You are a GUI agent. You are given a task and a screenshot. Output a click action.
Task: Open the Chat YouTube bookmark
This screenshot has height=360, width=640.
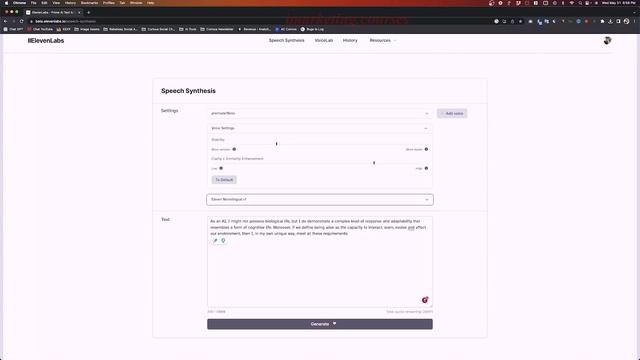pos(40,29)
